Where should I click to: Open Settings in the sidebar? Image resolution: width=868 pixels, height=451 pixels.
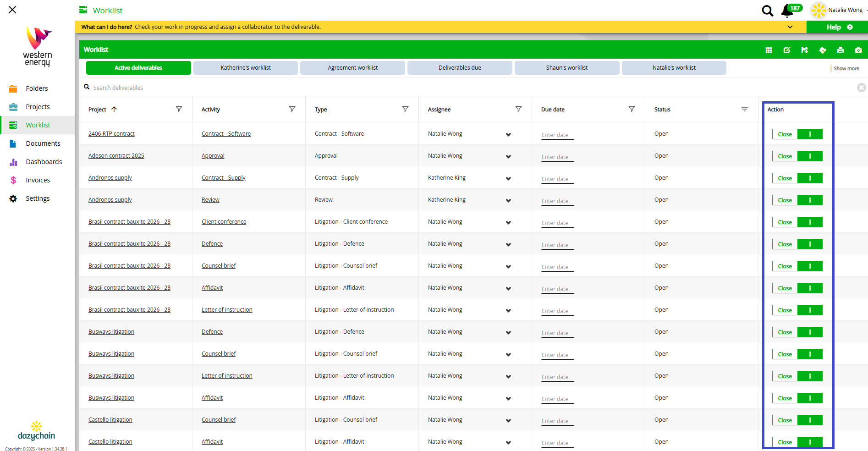click(37, 198)
